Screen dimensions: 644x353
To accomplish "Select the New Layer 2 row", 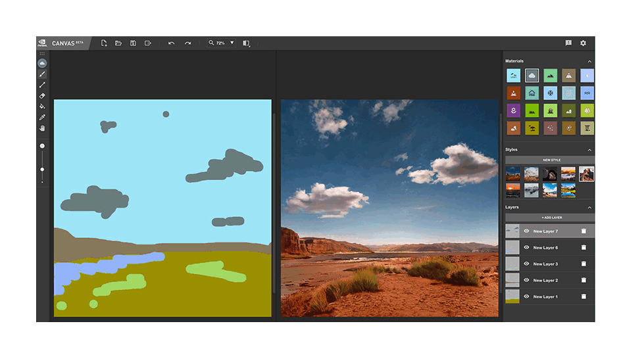I will point(550,280).
